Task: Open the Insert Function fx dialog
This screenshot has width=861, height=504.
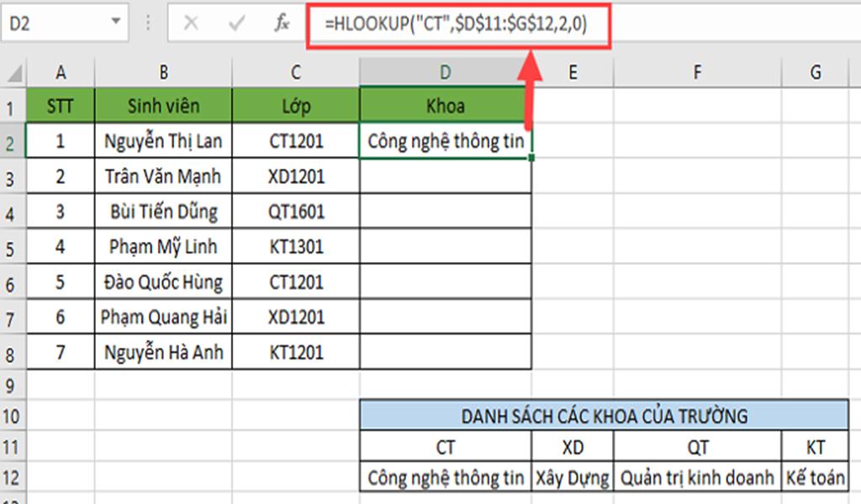Action: [x=283, y=23]
